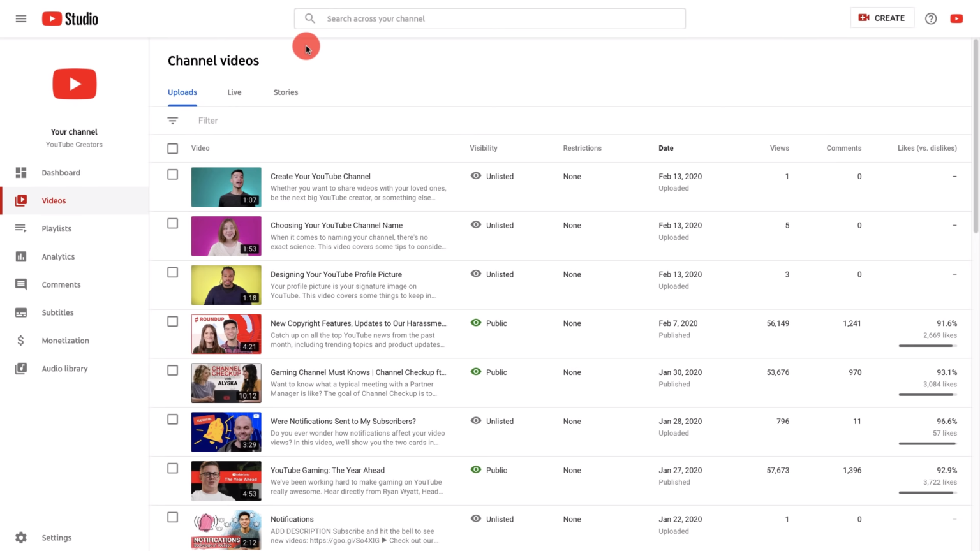Click the likes ratio bar for Gaming Channel Must Knows
This screenshot has width=980, height=551.
click(927, 394)
